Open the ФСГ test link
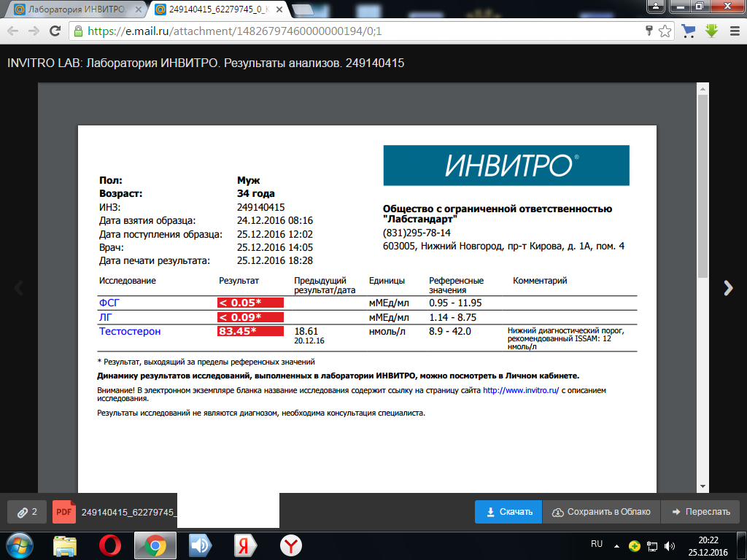Viewport: 747px width, 560px height. [107, 303]
